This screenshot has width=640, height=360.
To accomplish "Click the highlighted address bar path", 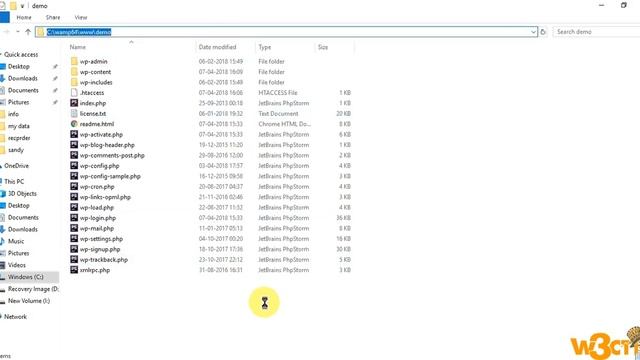I will (x=79, y=32).
